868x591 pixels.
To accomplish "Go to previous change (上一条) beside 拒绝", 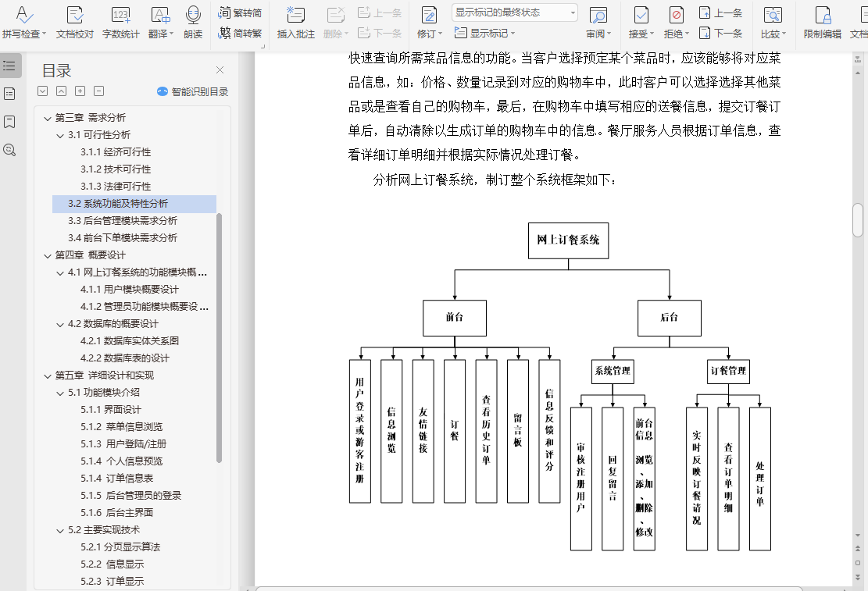I will 721,12.
